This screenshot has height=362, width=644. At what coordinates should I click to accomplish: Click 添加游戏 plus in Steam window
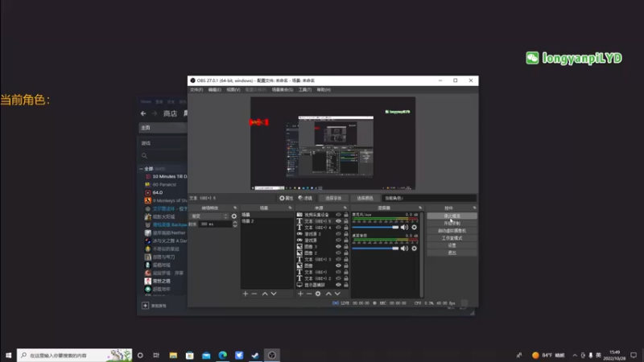pyautogui.click(x=145, y=306)
